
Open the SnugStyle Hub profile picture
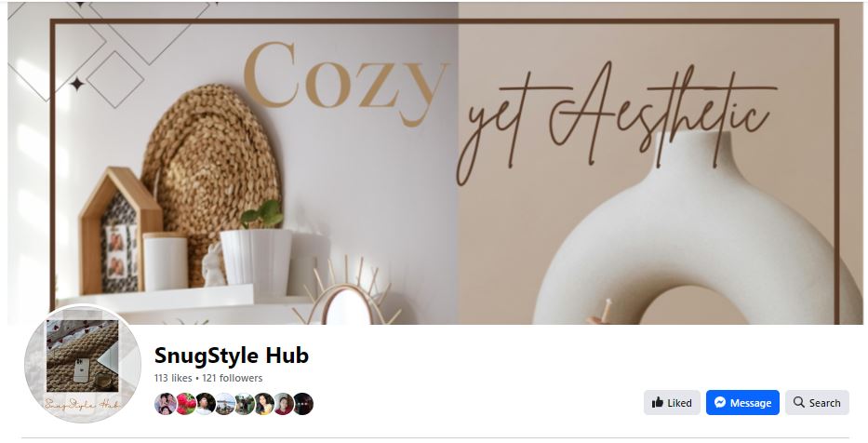pos(83,363)
